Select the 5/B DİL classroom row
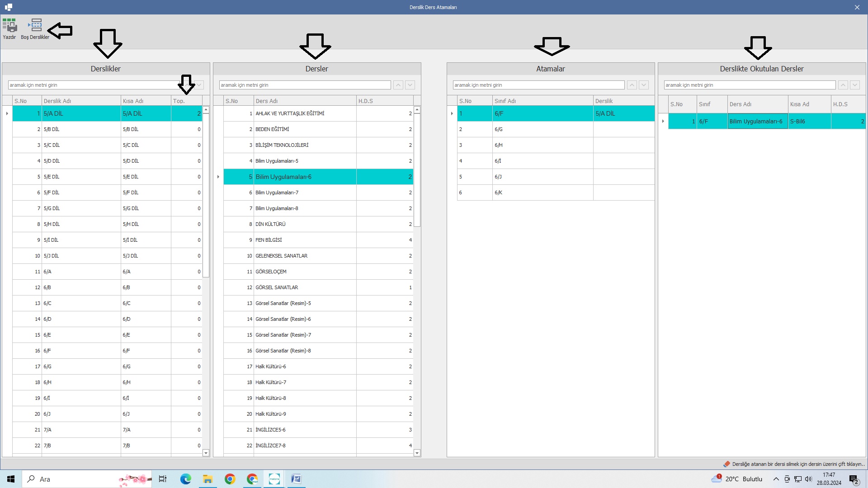 point(107,129)
